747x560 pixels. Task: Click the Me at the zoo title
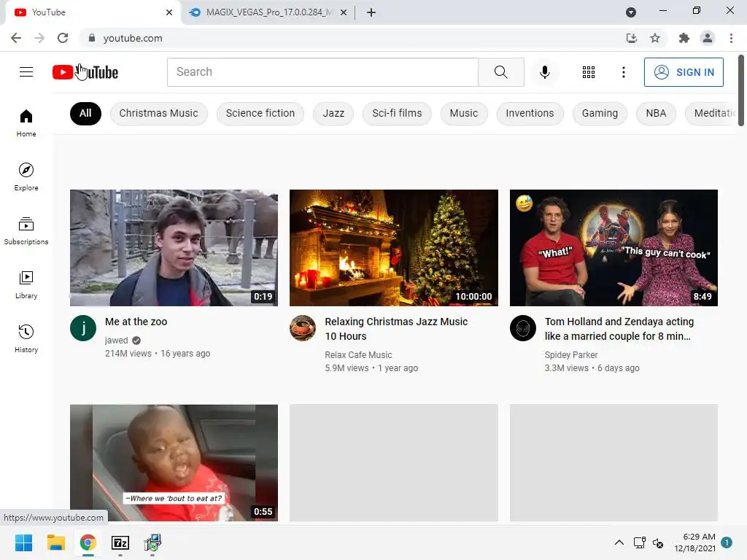136,322
